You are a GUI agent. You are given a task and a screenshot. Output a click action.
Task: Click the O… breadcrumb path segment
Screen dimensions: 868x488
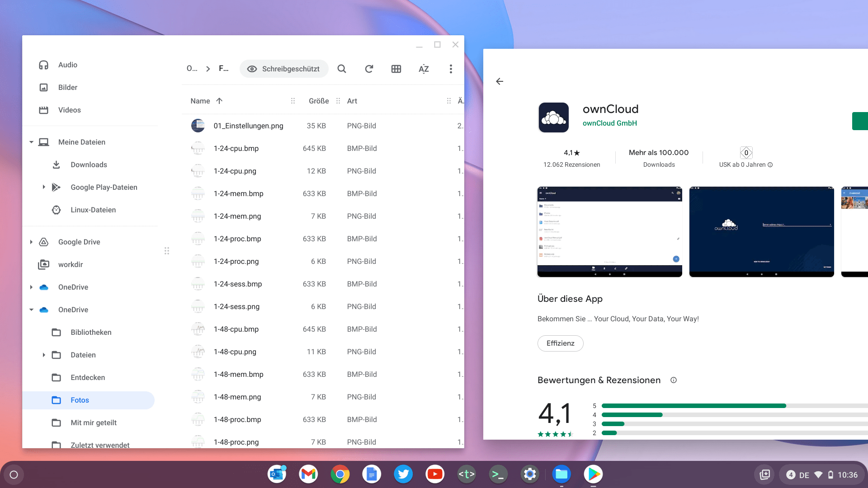[x=192, y=68]
